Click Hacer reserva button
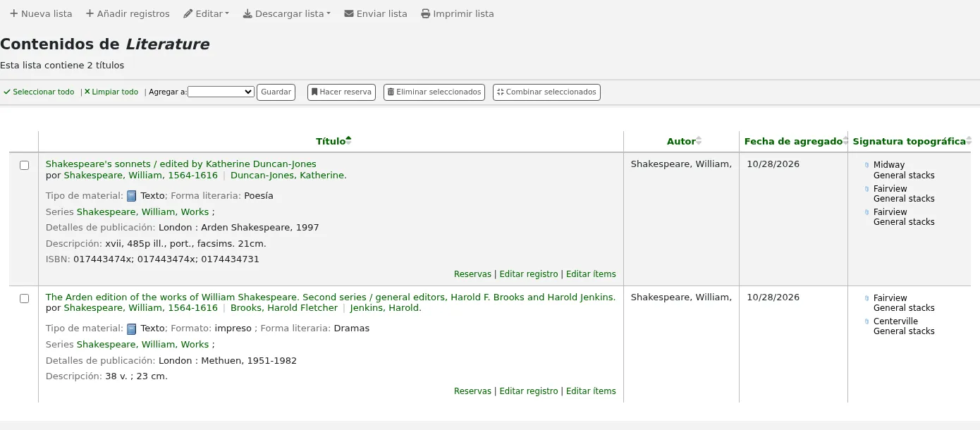The height and width of the screenshot is (430, 980). point(341,92)
